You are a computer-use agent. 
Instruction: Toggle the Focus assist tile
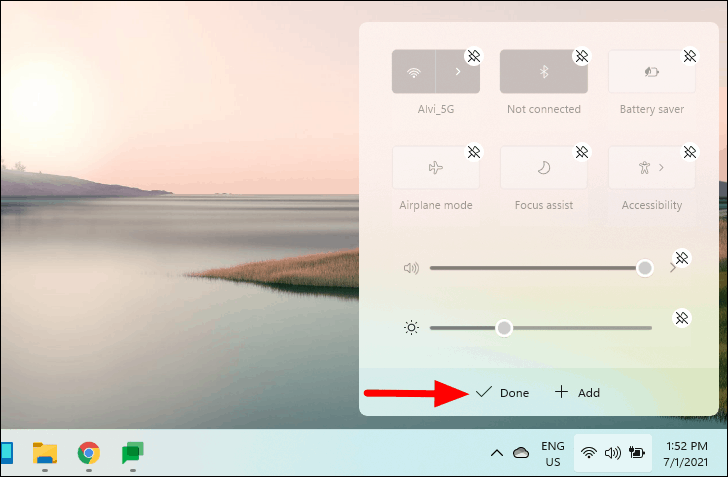[x=544, y=168]
